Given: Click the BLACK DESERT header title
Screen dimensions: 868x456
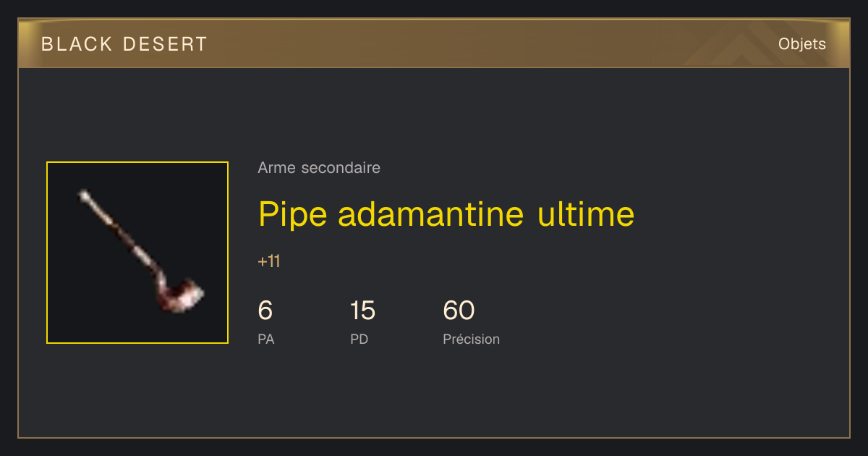Looking at the screenshot, I should (124, 44).
